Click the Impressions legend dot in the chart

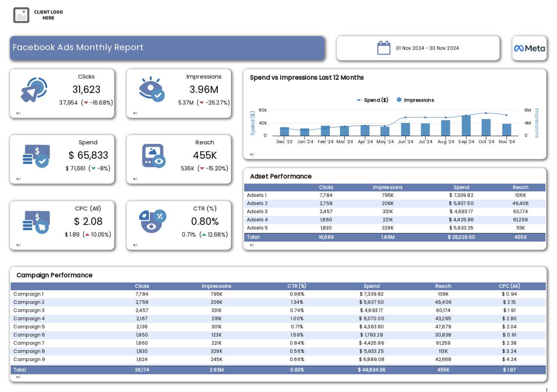pyautogui.click(x=399, y=100)
